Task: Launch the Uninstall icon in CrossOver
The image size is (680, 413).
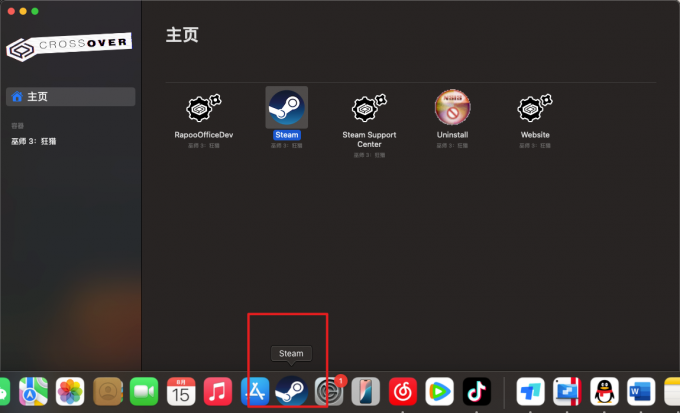Action: coord(452,107)
